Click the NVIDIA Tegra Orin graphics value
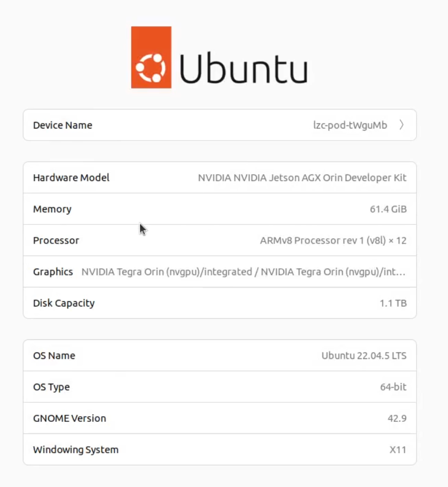The height and width of the screenshot is (487, 448). (244, 272)
